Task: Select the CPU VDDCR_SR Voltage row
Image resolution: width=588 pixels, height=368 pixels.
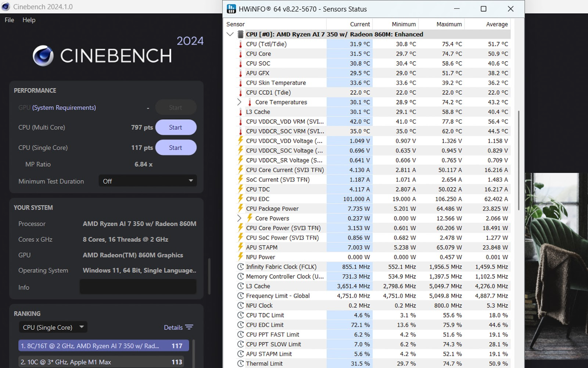Action: pyautogui.click(x=373, y=160)
